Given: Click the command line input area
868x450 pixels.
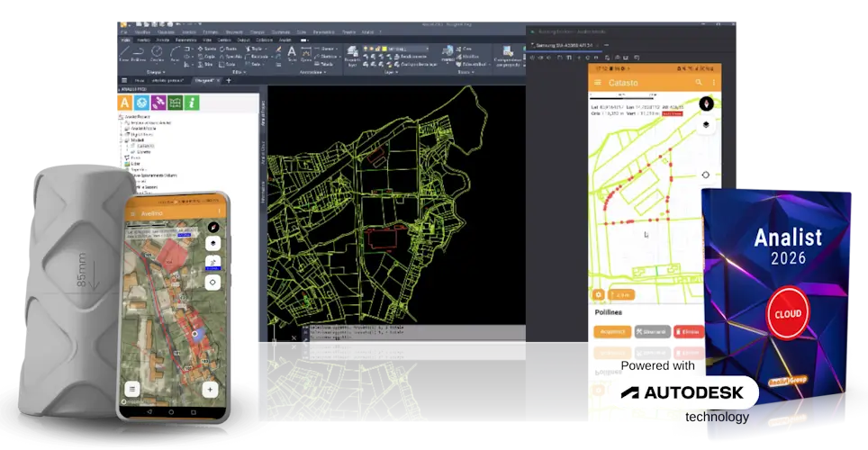Looking at the screenshot, I should coord(416,337).
